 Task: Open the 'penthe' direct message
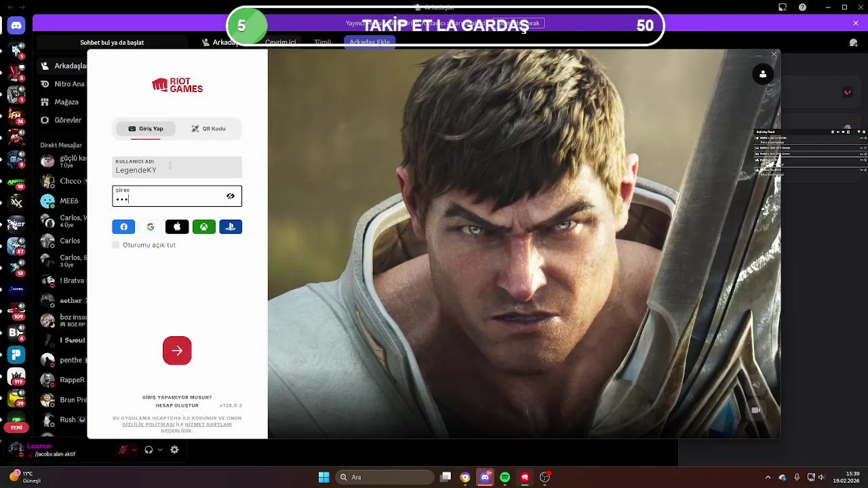pos(63,360)
